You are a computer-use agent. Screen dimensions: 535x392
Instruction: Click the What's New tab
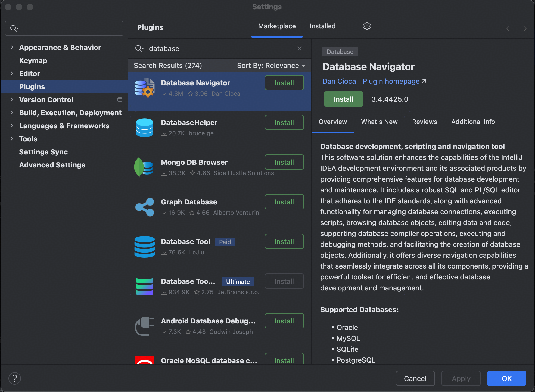379,122
